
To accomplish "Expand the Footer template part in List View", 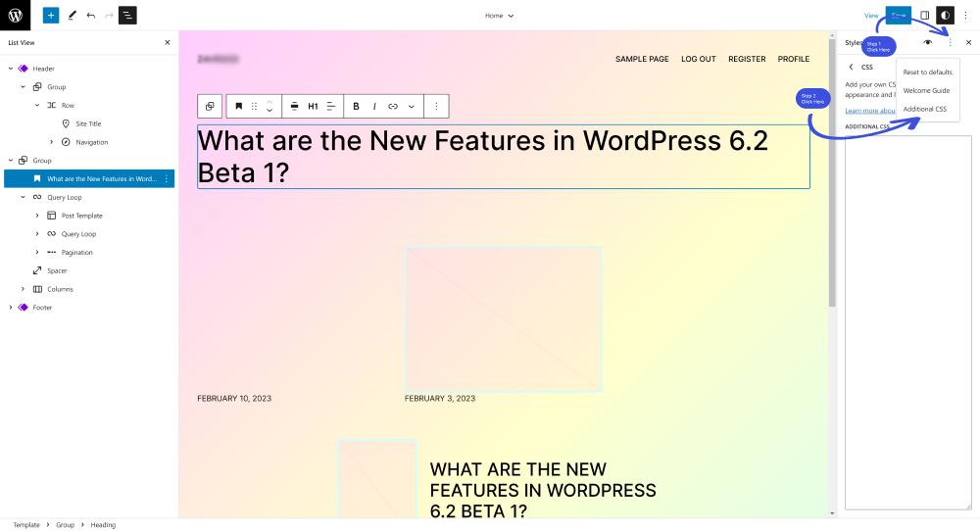I will [11, 308].
